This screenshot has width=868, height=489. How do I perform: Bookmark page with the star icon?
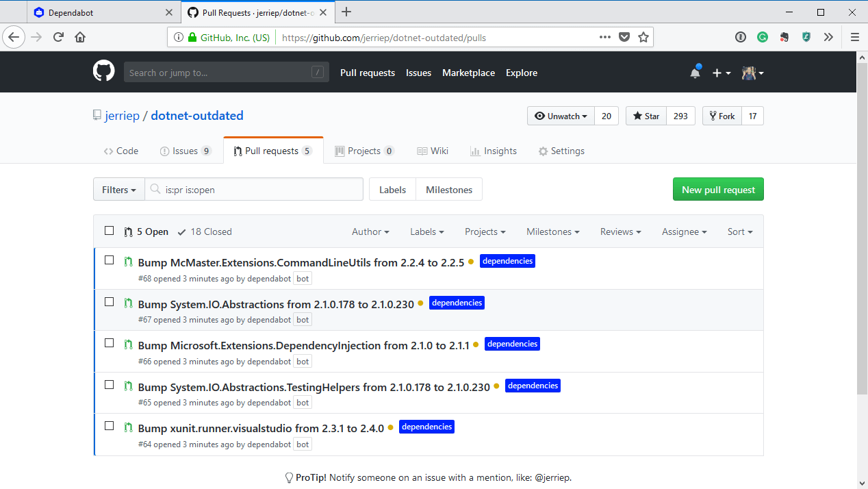pyautogui.click(x=643, y=37)
